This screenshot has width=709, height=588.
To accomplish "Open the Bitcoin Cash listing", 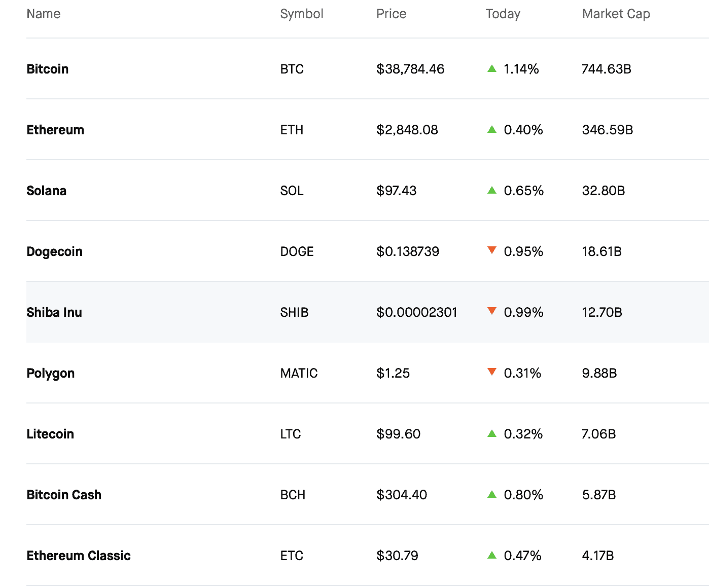I will [x=368, y=495].
